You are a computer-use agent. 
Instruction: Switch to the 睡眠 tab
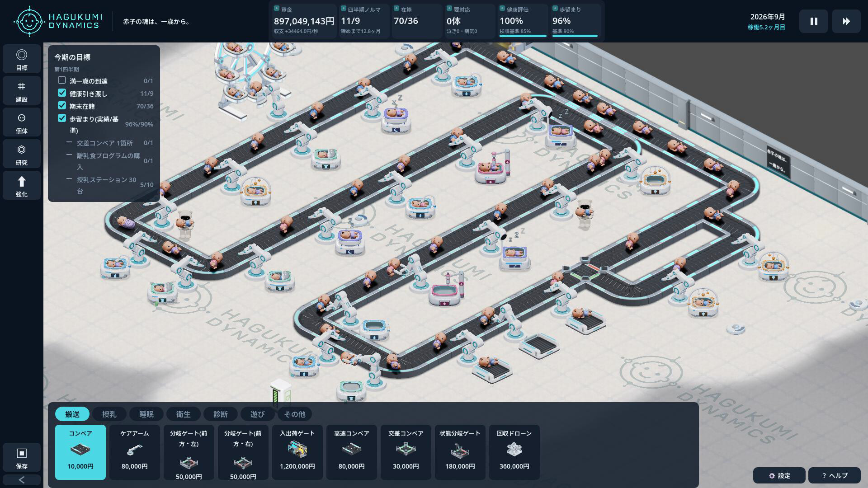(x=146, y=414)
